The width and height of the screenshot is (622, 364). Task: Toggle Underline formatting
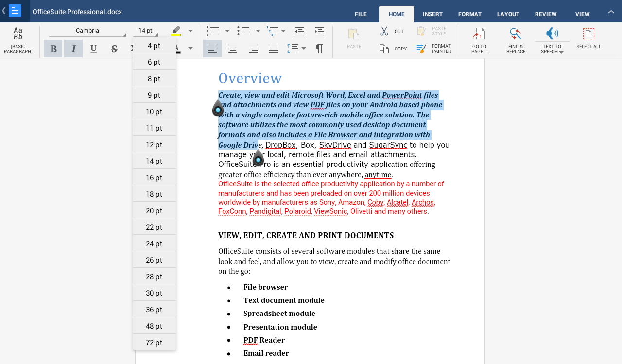pyautogui.click(x=93, y=49)
